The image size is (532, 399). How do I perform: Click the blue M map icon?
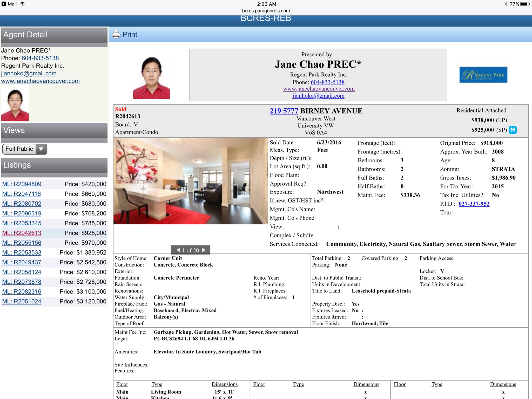coord(513,130)
